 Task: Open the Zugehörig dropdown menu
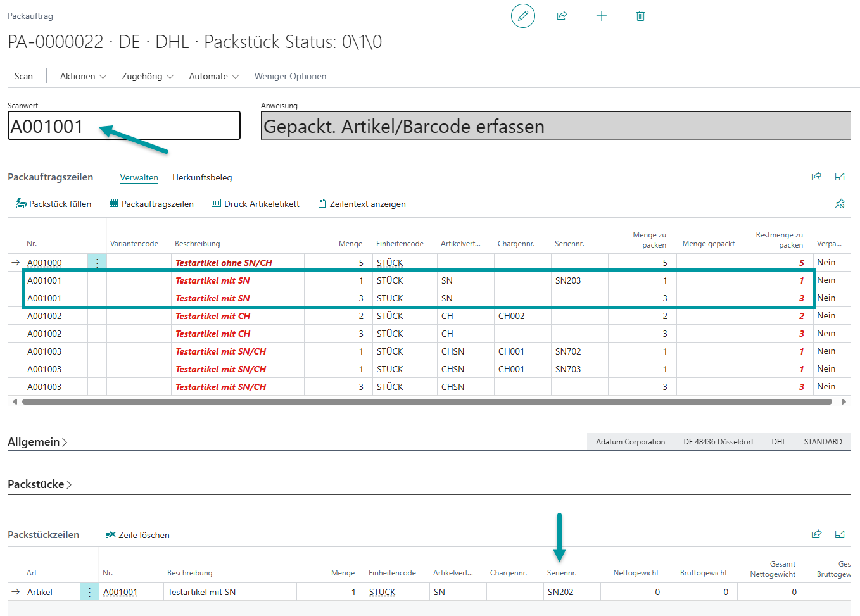tap(147, 76)
